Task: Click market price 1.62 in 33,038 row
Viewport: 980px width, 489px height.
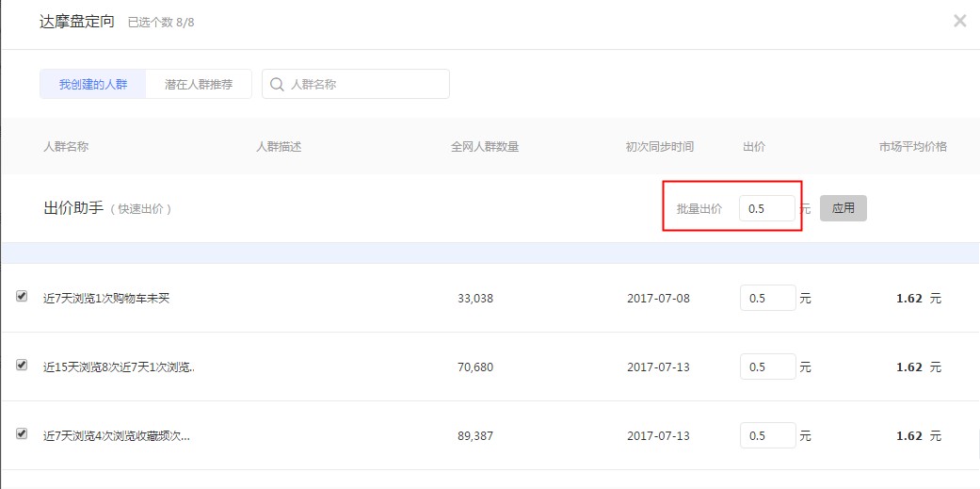Action: tap(908, 299)
